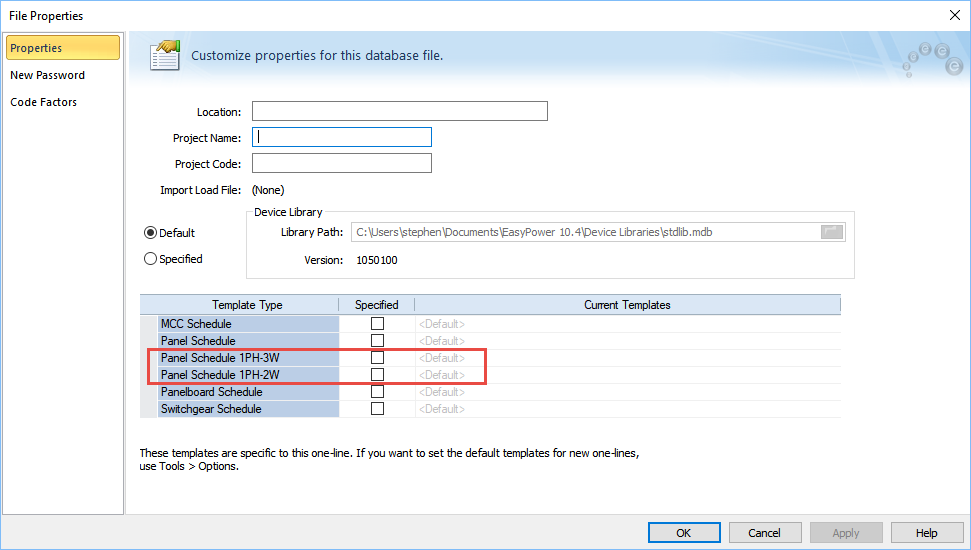Check Specified box for Panel Schedule 1PH-2W
The width and height of the screenshot is (971, 550).
(377, 375)
